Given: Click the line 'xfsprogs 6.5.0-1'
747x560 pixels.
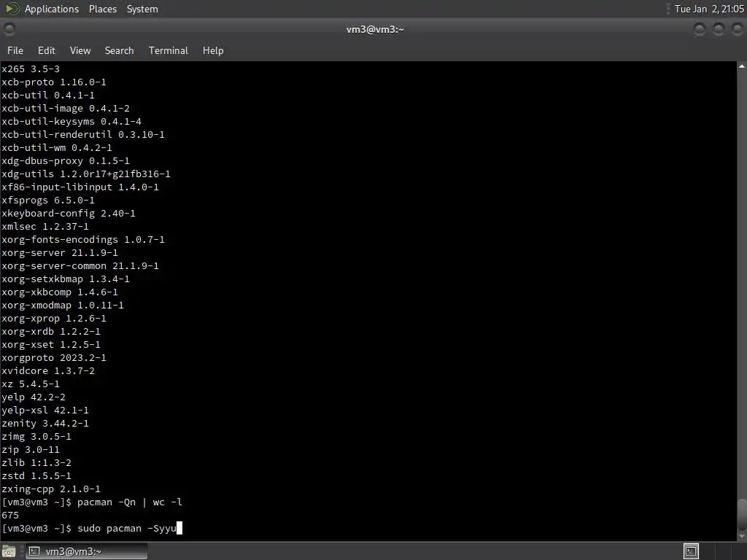Looking at the screenshot, I should (48, 201).
